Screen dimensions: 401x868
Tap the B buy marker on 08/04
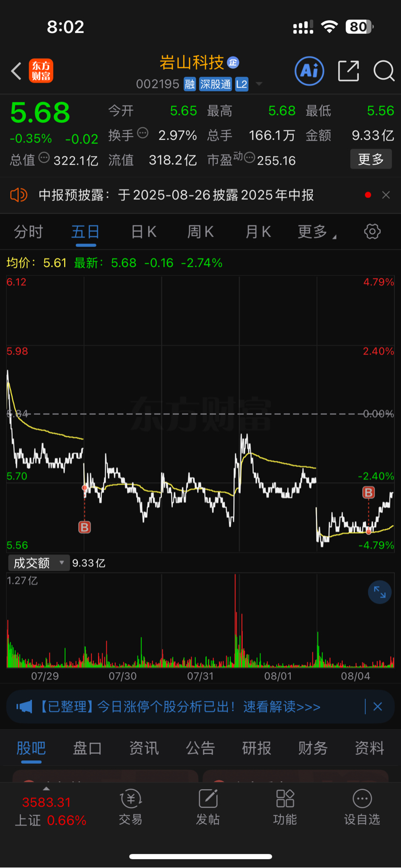tap(369, 492)
